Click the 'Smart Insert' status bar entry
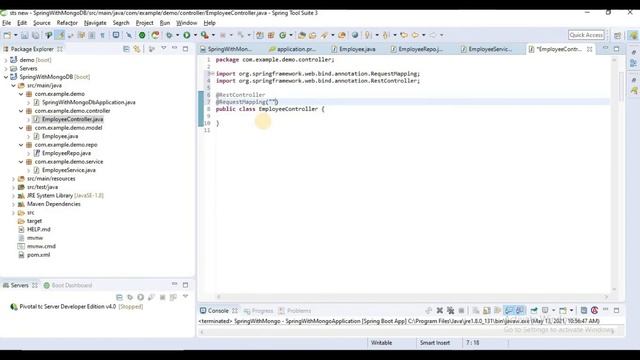Viewport: 640px width, 360px height. tap(435, 343)
